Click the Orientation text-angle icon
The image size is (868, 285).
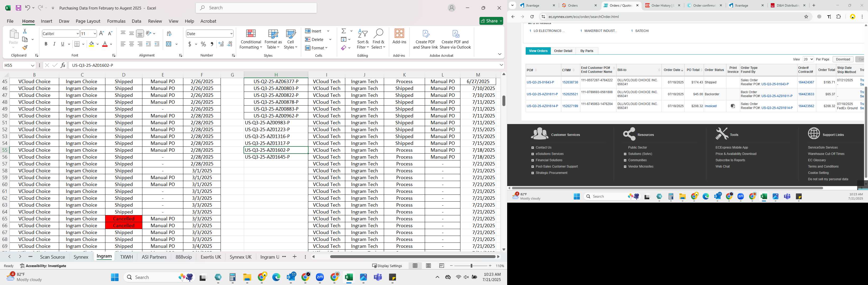pos(149,33)
